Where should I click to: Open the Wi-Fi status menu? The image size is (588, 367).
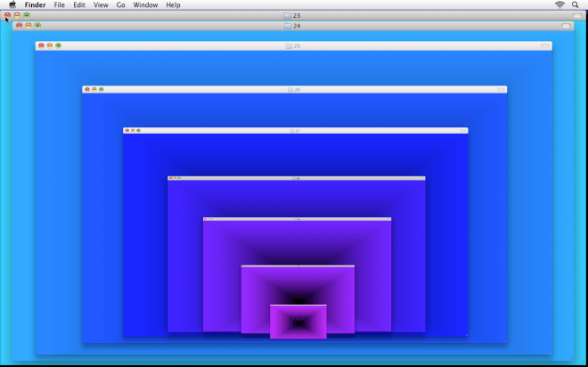pyautogui.click(x=559, y=5)
